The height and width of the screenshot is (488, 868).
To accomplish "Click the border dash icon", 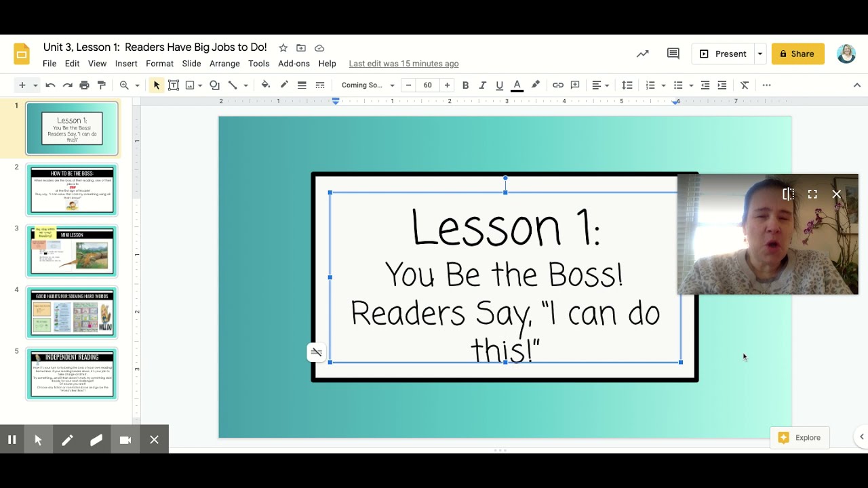I will 320,85.
